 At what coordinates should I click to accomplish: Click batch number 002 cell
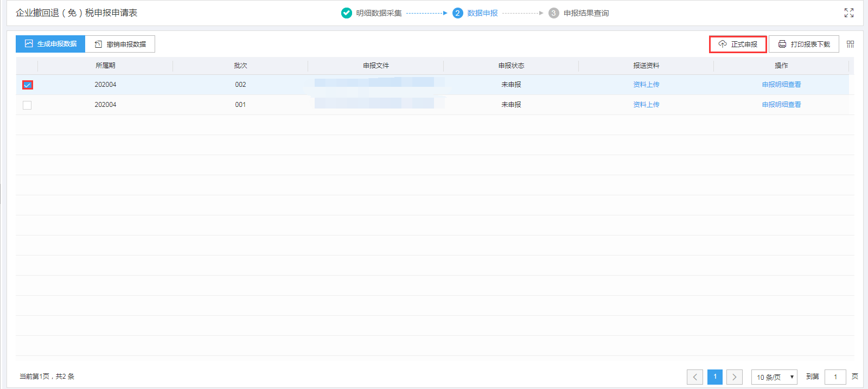pyautogui.click(x=240, y=85)
